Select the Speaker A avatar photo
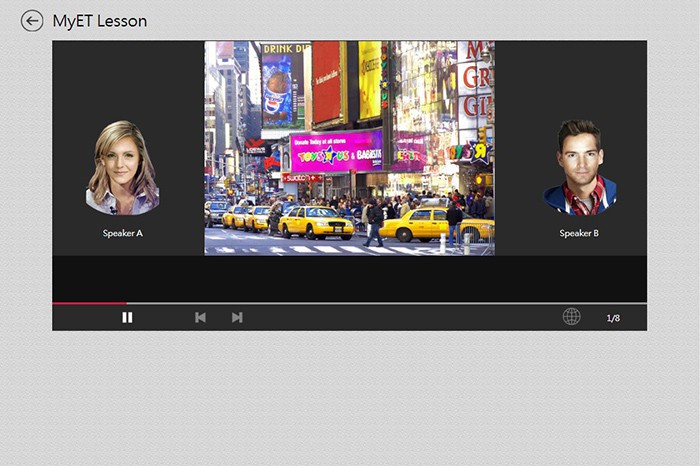The height and width of the screenshot is (466, 700). pyautogui.click(x=123, y=168)
